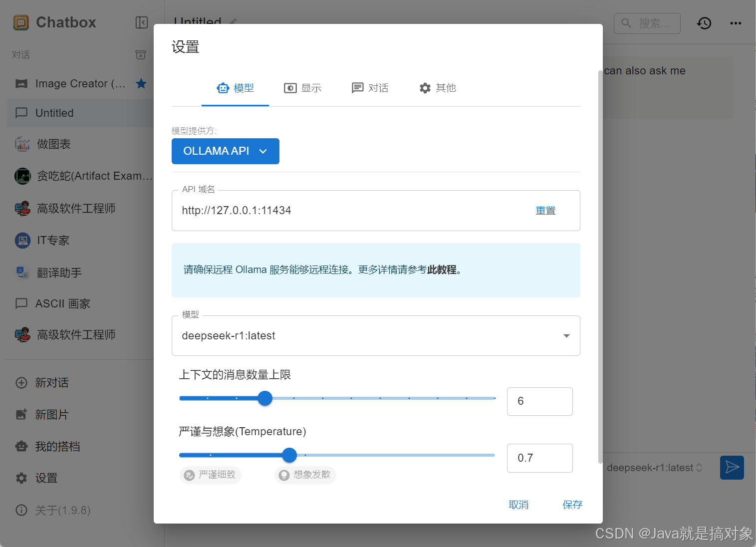Click the IT专家 avatar icon
The height and width of the screenshot is (547, 756).
(x=22, y=240)
